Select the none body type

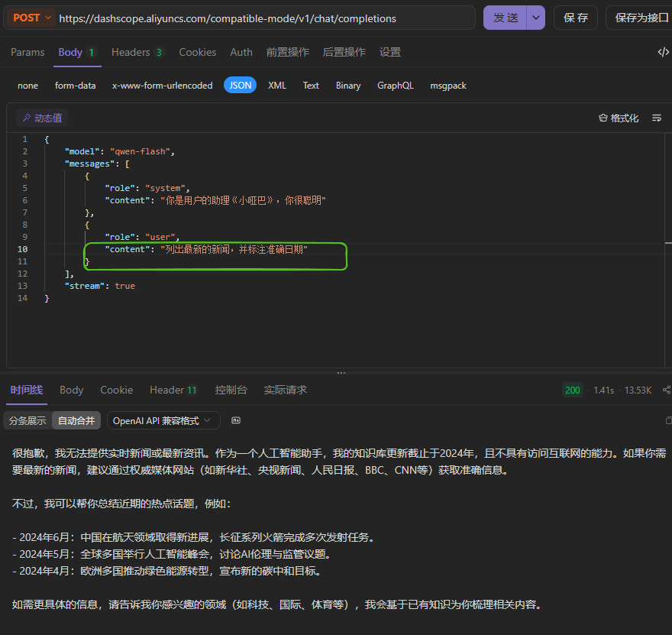27,86
